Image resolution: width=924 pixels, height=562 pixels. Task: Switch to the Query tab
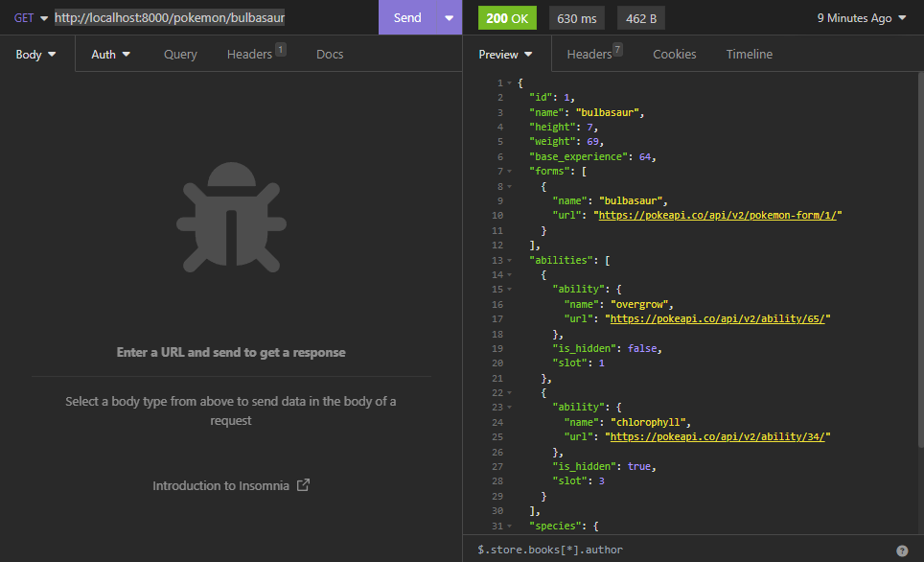(180, 55)
